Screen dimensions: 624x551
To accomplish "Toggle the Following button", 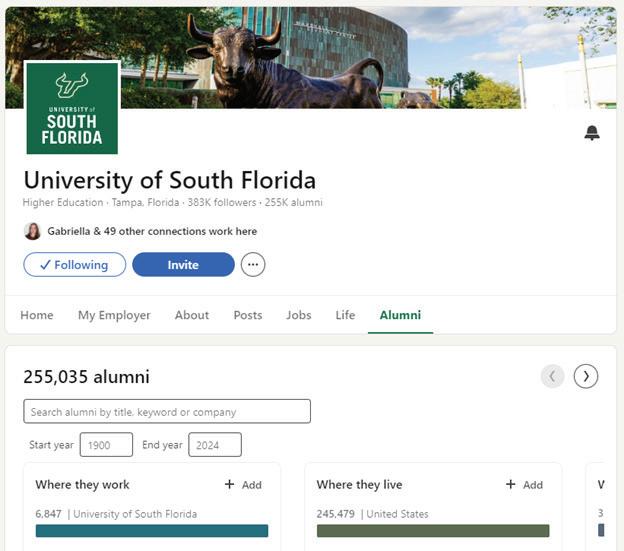I will [x=75, y=265].
